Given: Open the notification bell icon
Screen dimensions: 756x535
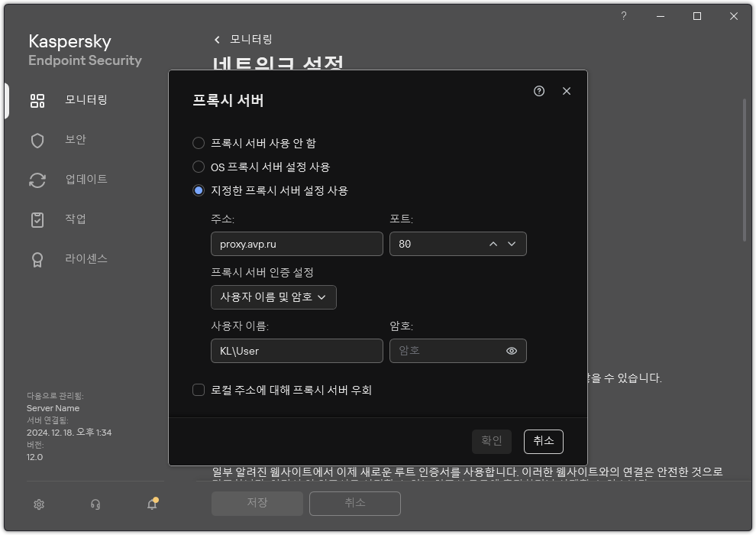Looking at the screenshot, I should (x=151, y=504).
